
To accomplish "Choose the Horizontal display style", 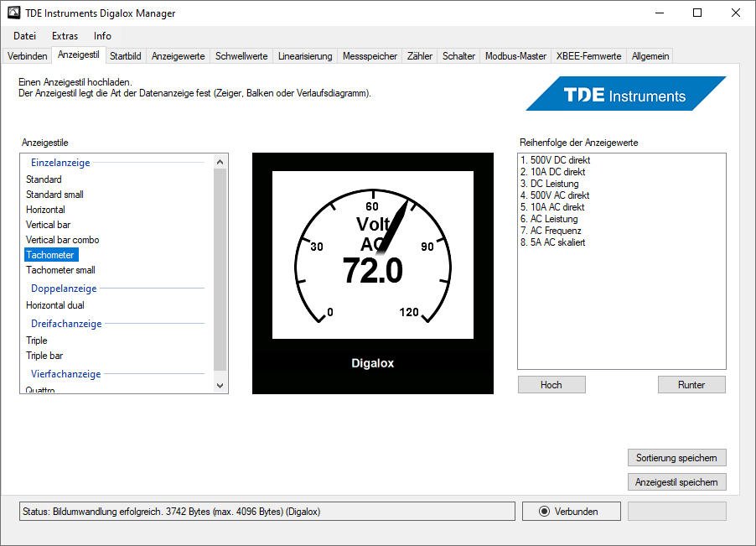I will click(45, 210).
